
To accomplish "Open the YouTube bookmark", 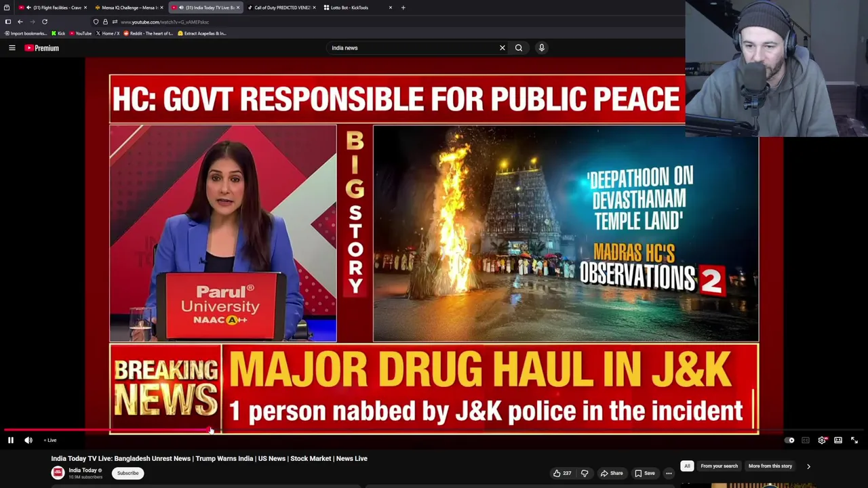I will click(80, 33).
